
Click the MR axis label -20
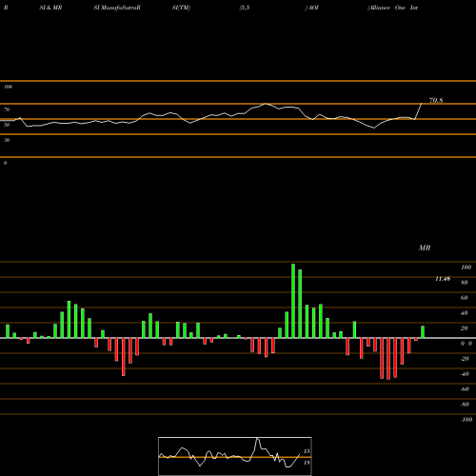pos(465,359)
